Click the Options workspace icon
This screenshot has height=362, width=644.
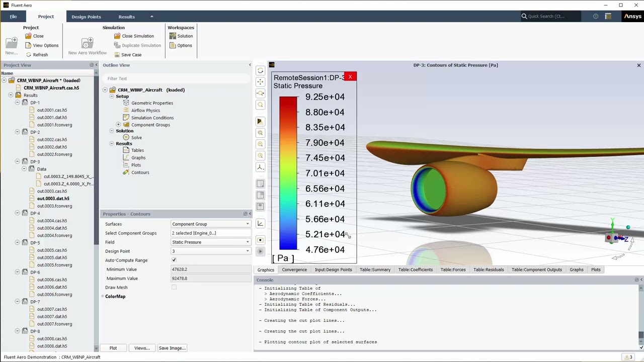click(x=173, y=45)
